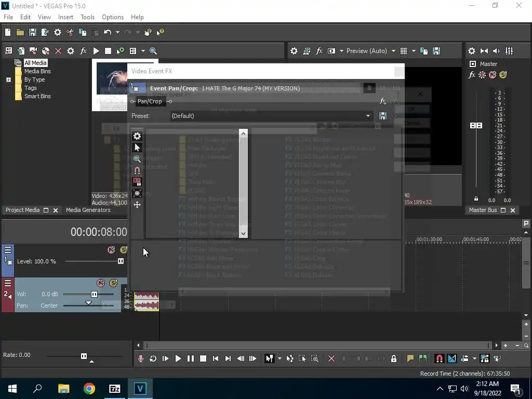The height and width of the screenshot is (399, 532).
Task: Select the Zoom Edit tool in Pan/Crop
Action: [x=137, y=159]
